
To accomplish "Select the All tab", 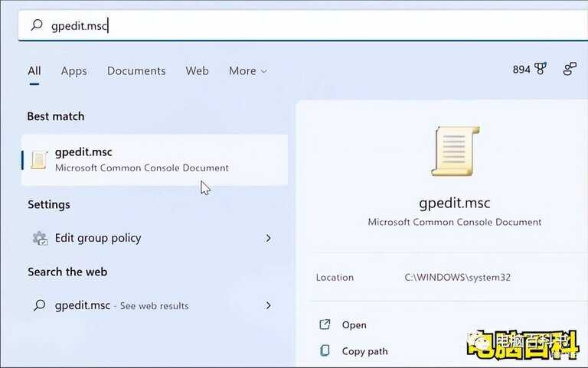I will tap(34, 71).
